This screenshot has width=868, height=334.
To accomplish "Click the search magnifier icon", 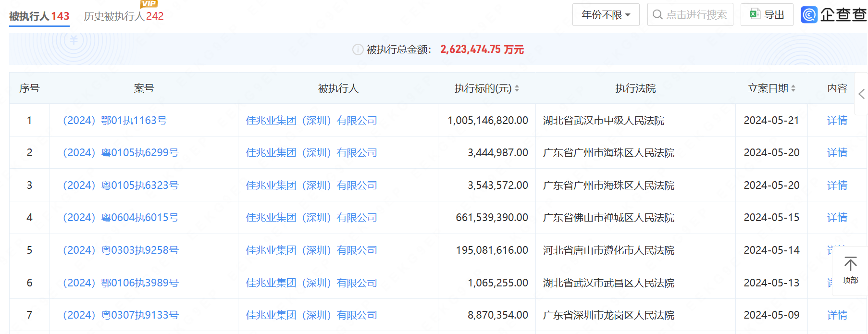I will [657, 14].
